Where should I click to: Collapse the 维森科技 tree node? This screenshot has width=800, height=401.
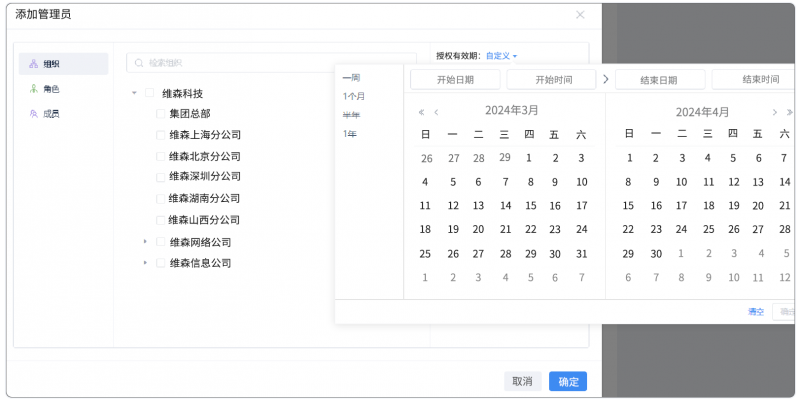point(134,93)
